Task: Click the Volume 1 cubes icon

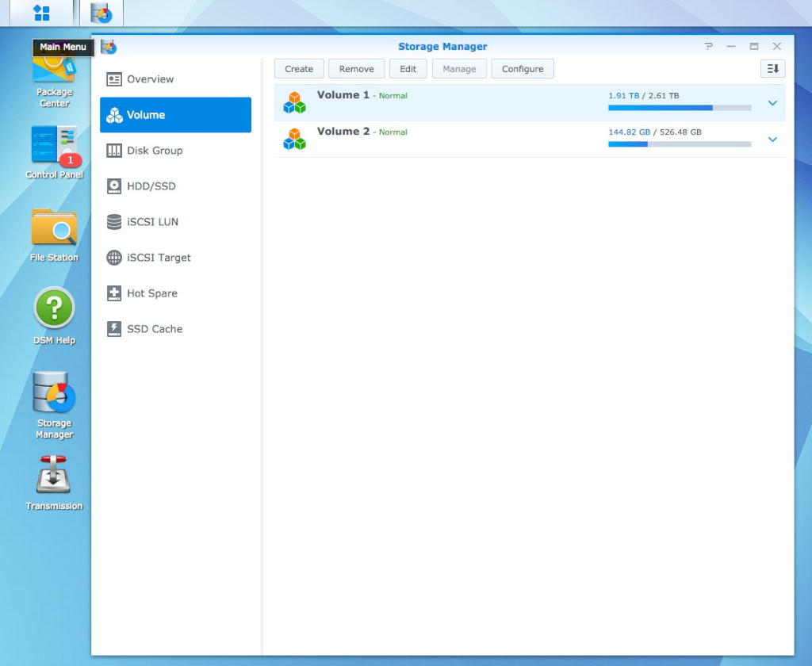Action: (x=294, y=102)
